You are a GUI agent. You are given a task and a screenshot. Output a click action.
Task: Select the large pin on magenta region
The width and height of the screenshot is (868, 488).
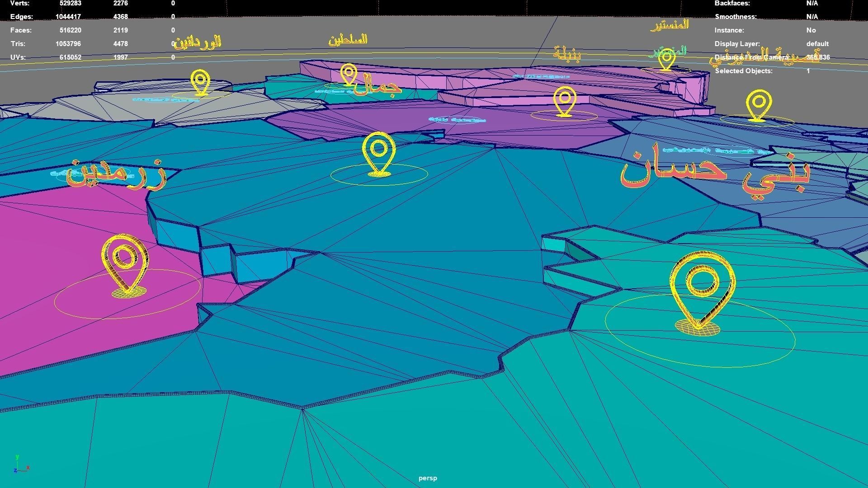[x=125, y=265]
